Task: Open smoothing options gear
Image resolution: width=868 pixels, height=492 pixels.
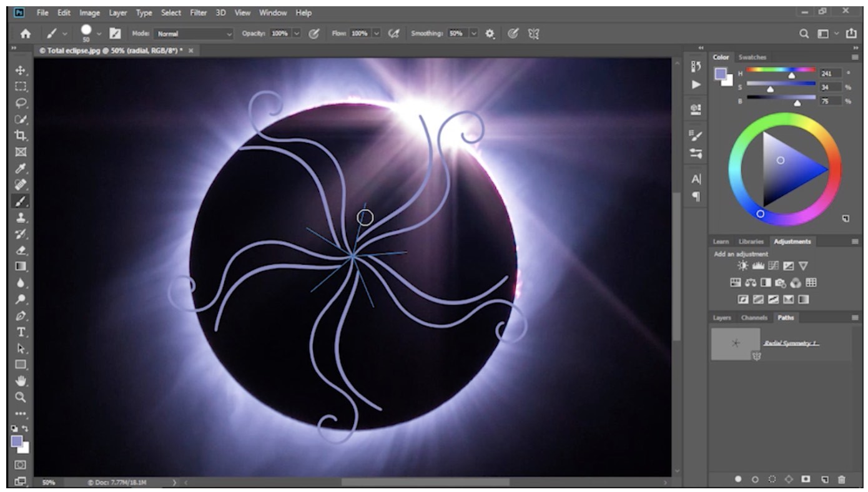Action: (490, 34)
